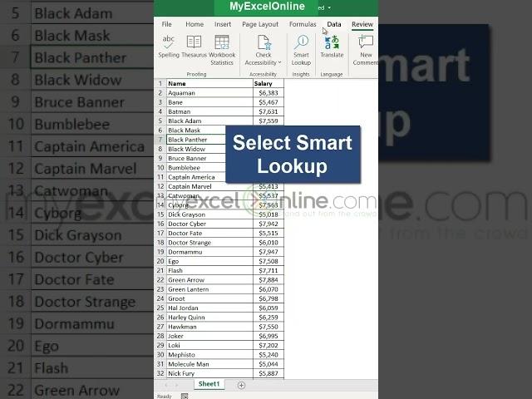Viewport: 532px width, 399px height.
Task: Select cell containing Mephisto
Action: click(209, 355)
